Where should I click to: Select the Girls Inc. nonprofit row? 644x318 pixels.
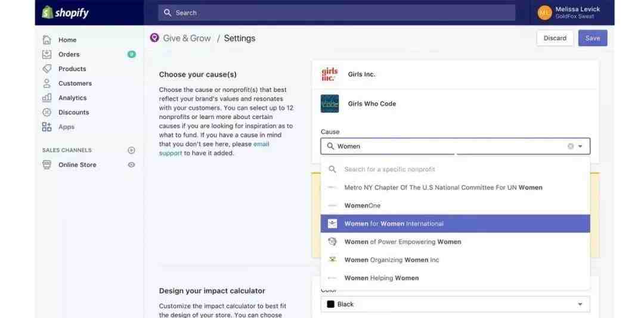[x=455, y=74]
